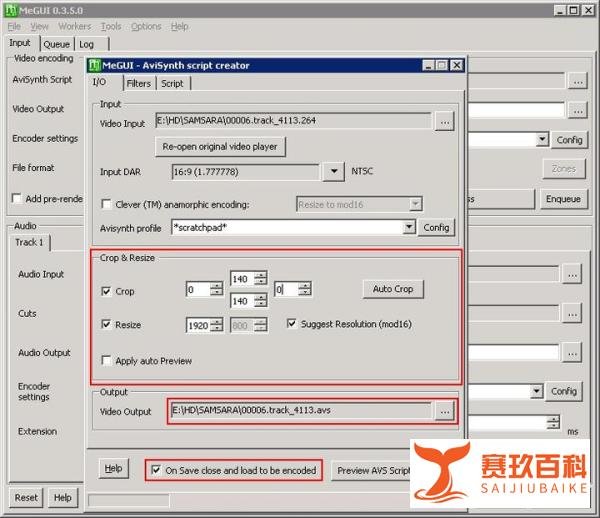Viewport: 600px width, 518px height.
Task: Click the Video Input path field
Action: [293, 121]
